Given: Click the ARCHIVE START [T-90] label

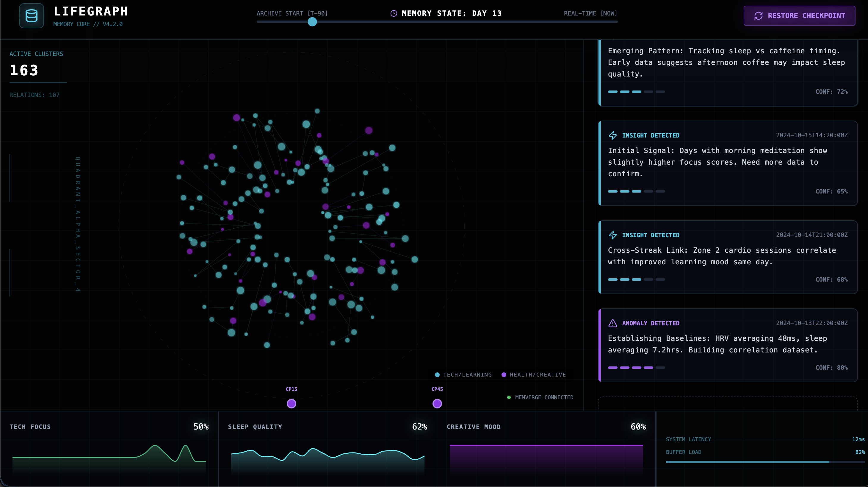Looking at the screenshot, I should tap(292, 13).
